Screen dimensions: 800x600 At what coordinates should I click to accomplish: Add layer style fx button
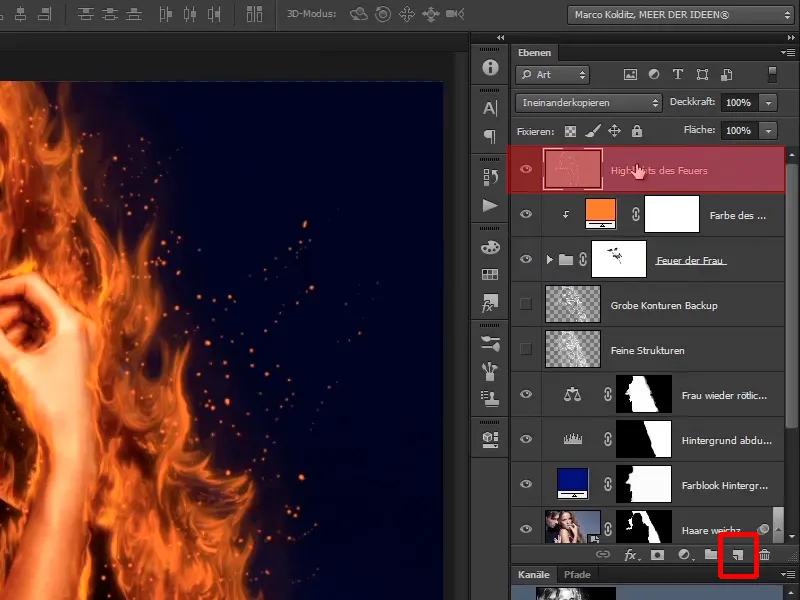(x=631, y=555)
